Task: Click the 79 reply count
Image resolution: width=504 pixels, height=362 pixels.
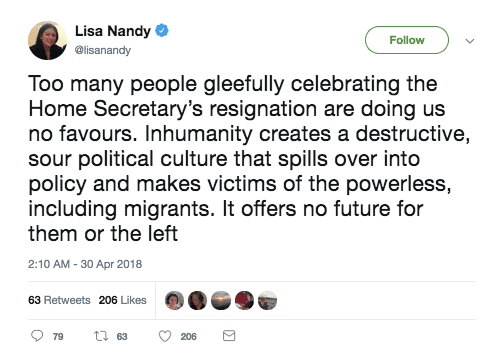Action: pos(58,337)
